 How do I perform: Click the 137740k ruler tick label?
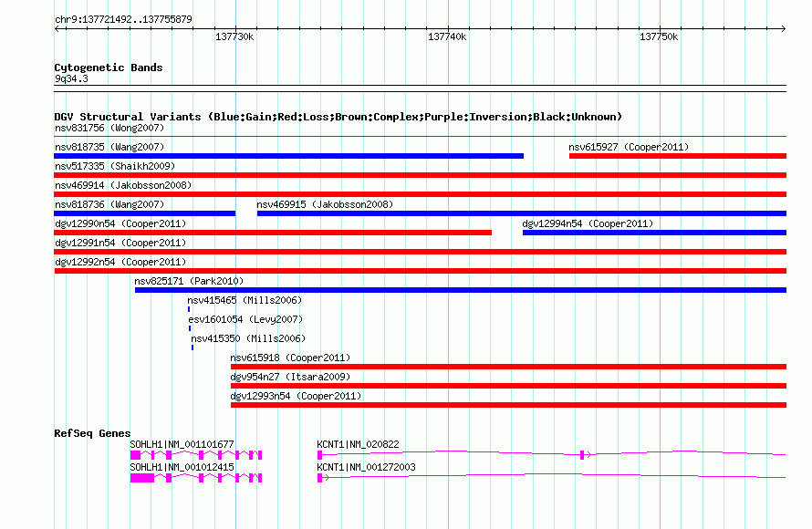pos(447,36)
